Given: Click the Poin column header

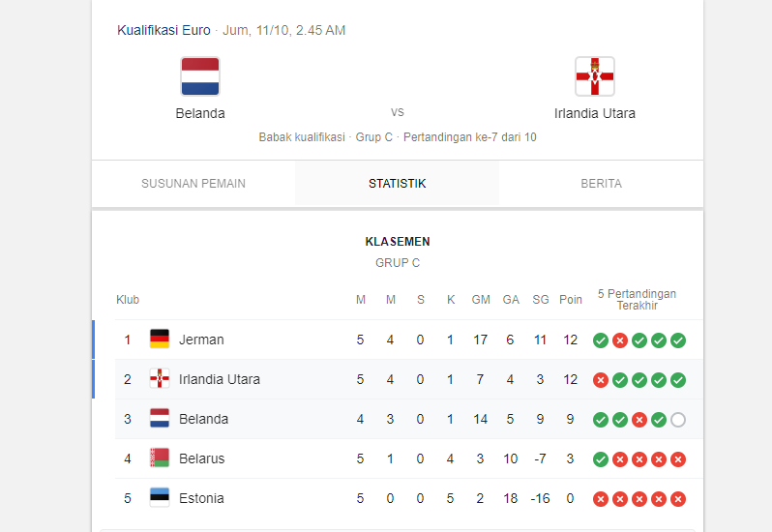Looking at the screenshot, I should click(x=571, y=300).
